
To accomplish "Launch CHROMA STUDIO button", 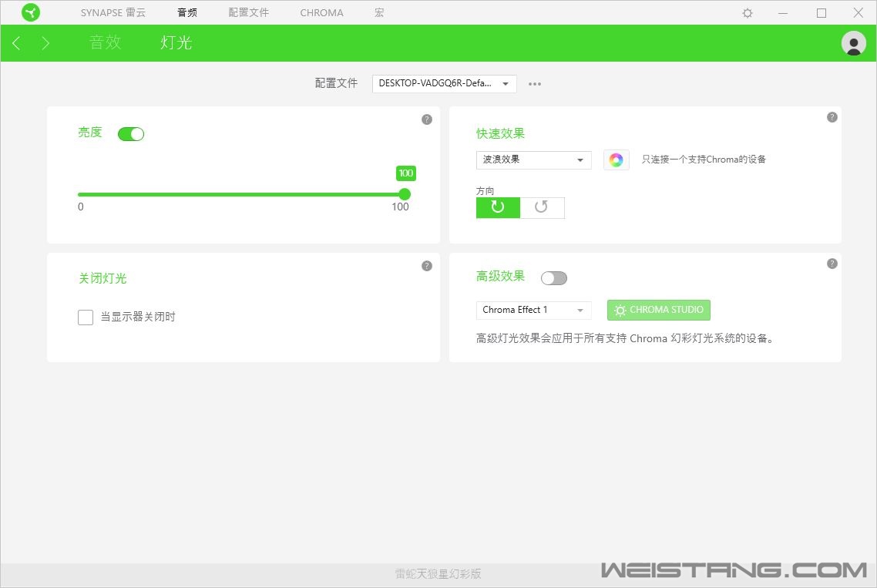I will 659,310.
